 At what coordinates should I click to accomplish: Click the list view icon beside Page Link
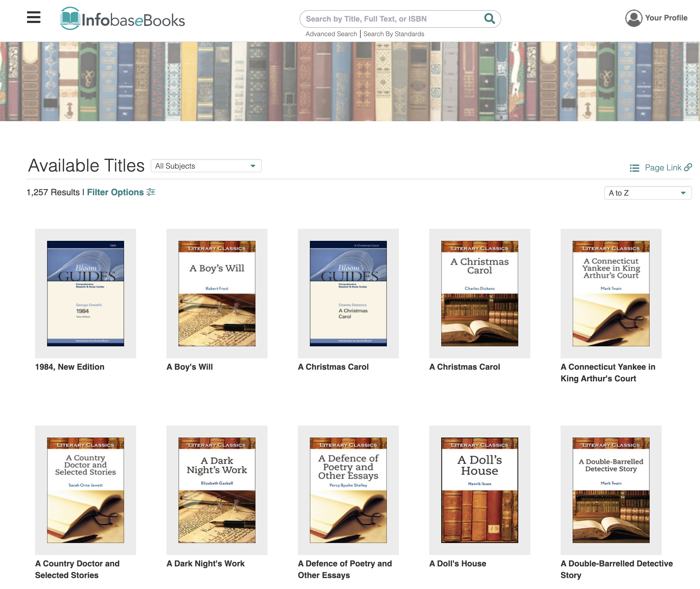pyautogui.click(x=635, y=168)
